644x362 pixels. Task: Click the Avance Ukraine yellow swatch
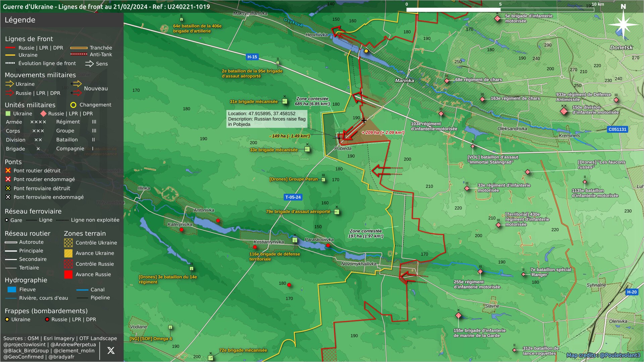pyautogui.click(x=68, y=253)
